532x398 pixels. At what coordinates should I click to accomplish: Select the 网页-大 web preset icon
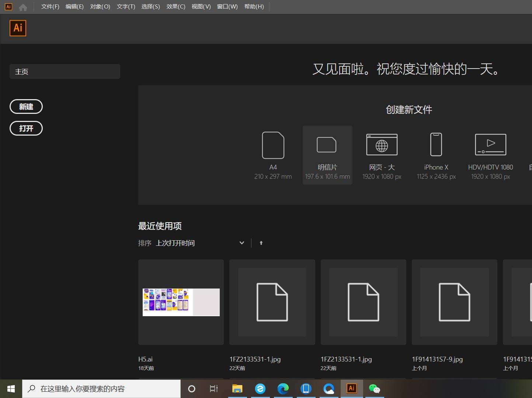382,145
